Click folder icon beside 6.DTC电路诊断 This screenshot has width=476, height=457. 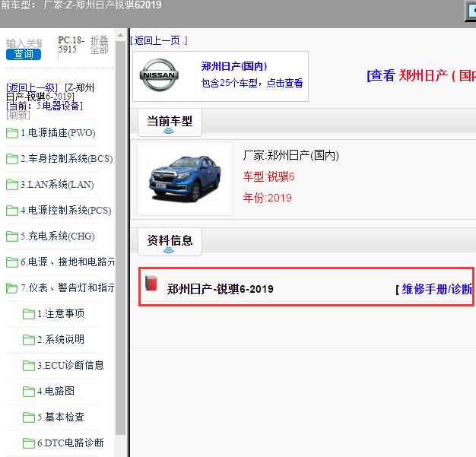(29, 443)
